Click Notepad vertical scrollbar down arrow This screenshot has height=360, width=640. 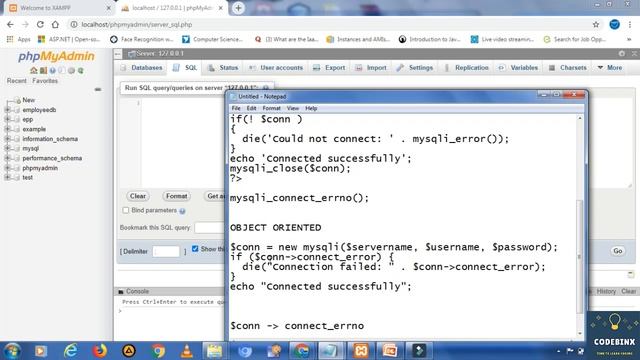[x=580, y=334]
